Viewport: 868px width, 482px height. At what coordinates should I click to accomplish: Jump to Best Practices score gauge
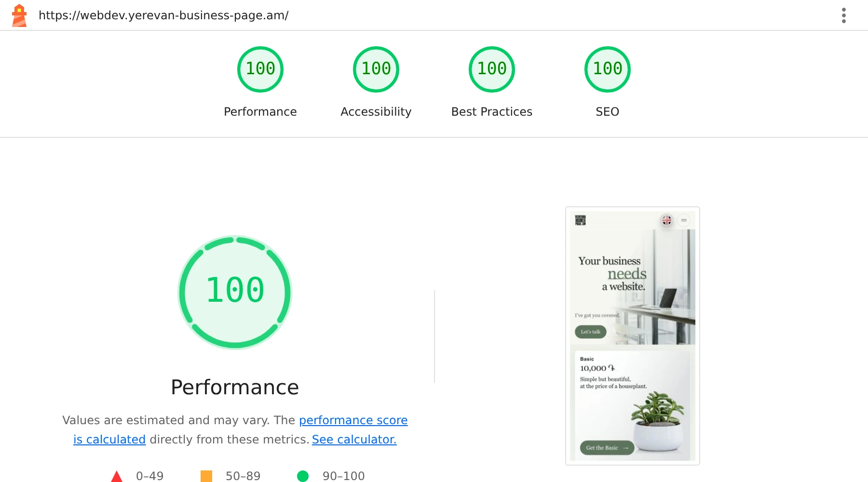tap(492, 69)
